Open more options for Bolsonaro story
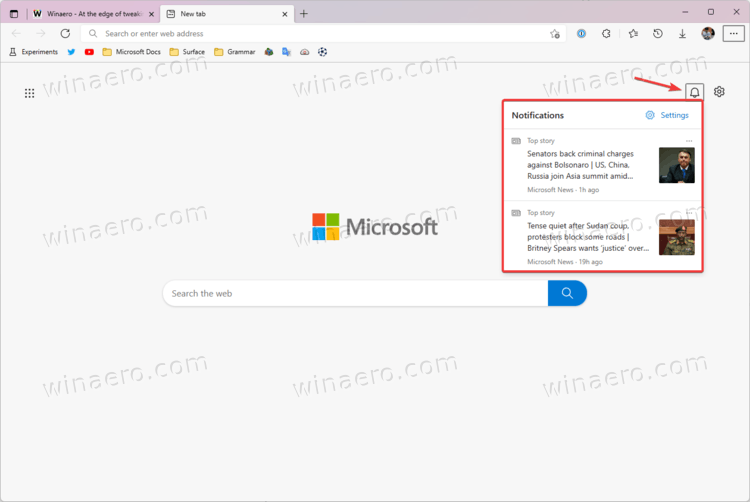750x502 pixels. (x=689, y=141)
